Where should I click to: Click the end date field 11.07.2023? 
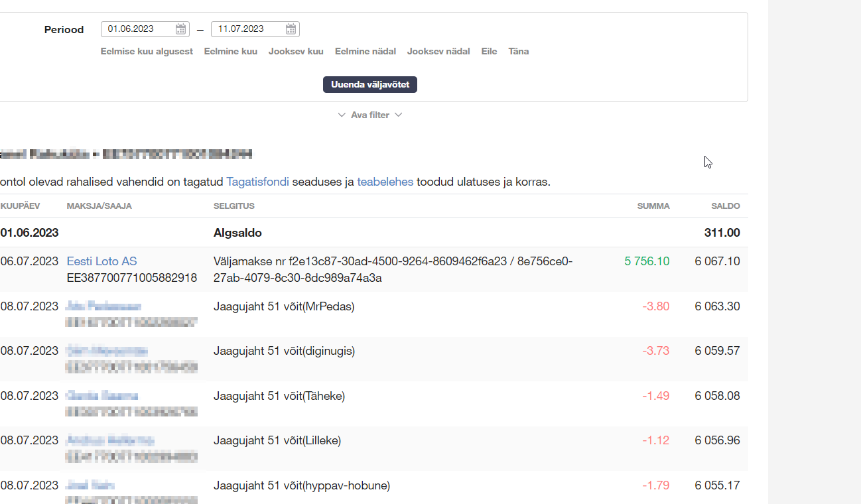pyautogui.click(x=248, y=29)
